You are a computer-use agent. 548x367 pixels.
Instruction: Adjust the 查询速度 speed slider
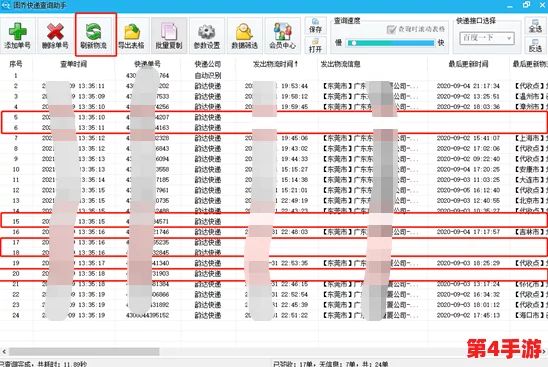pos(390,43)
